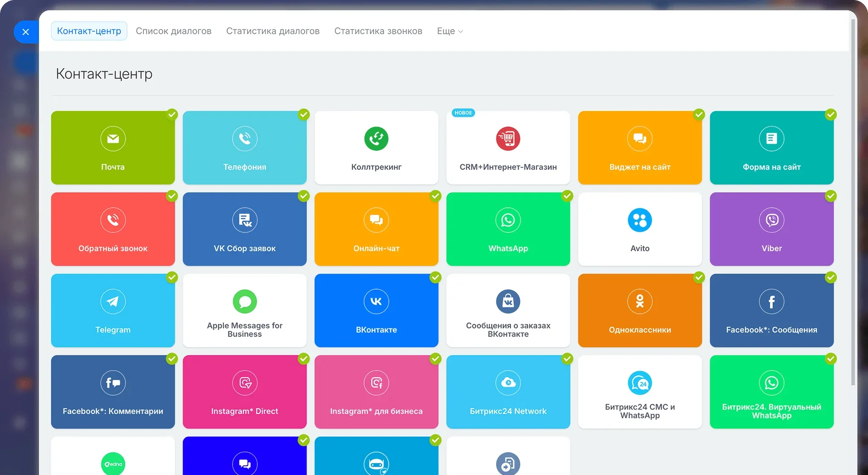Image resolution: width=868 pixels, height=475 pixels.
Task: Open the Viber channel icon
Action: coord(772,220)
